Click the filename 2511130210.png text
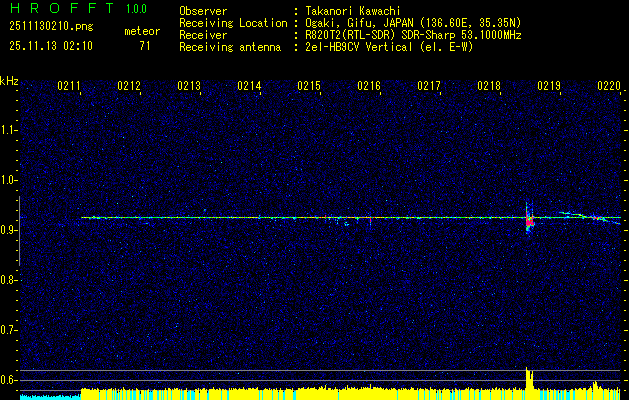629x400 pixels. coord(51,26)
